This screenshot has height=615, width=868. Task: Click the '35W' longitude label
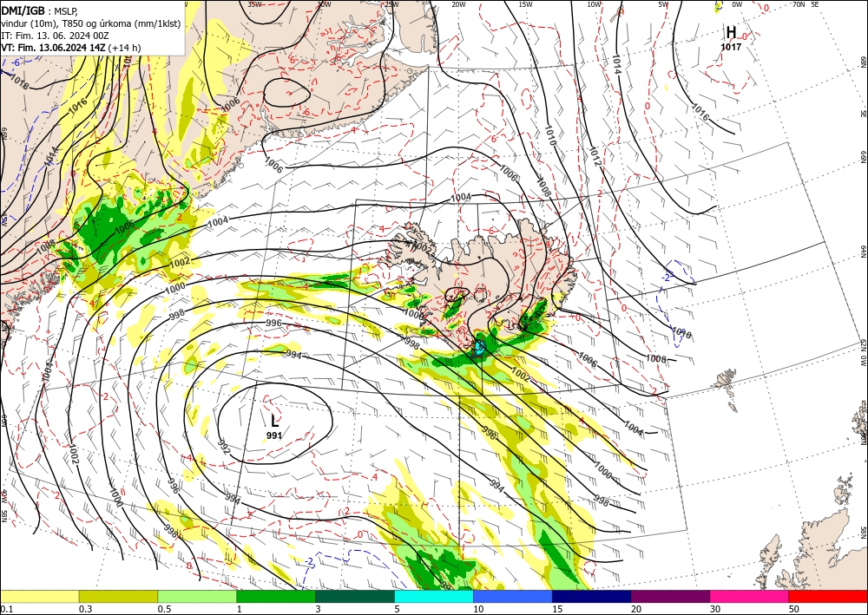pos(254,4)
